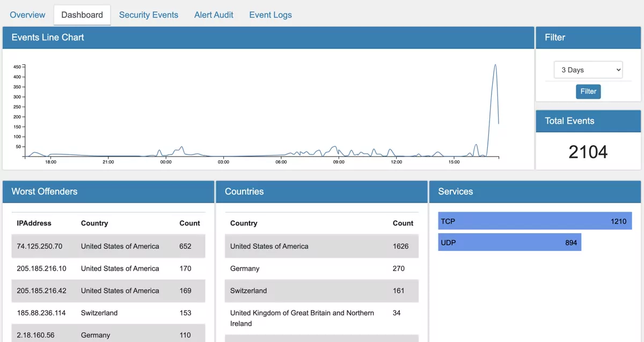Select the currently active Dashboard tab

tap(82, 14)
